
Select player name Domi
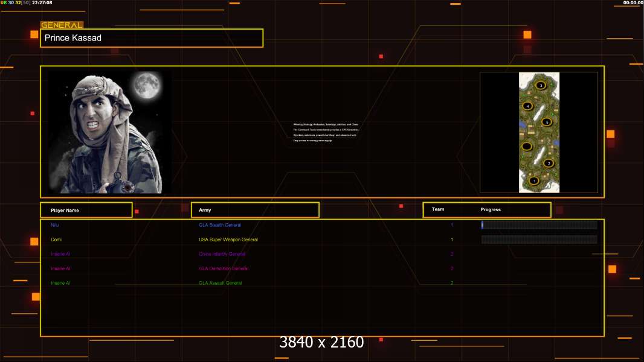point(56,240)
